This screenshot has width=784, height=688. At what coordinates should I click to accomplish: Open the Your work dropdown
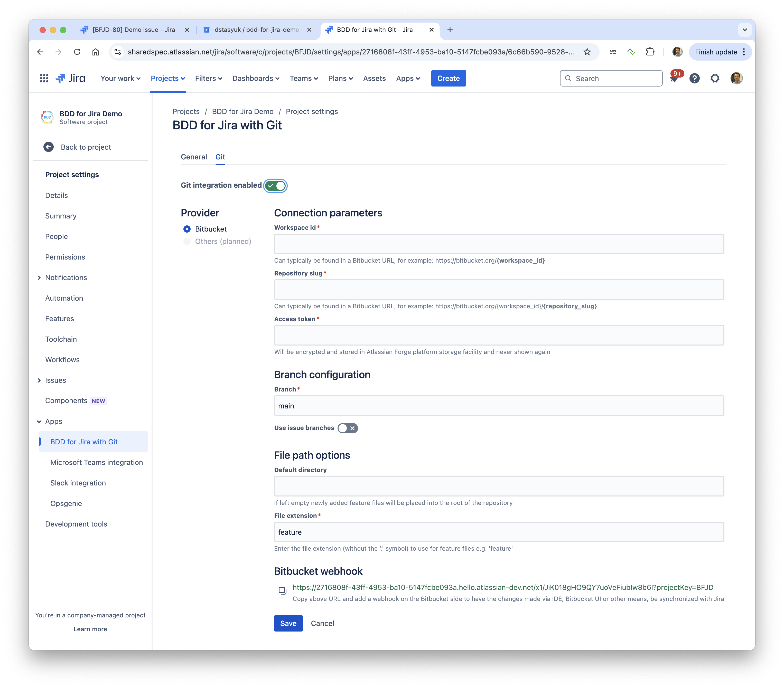(x=120, y=78)
